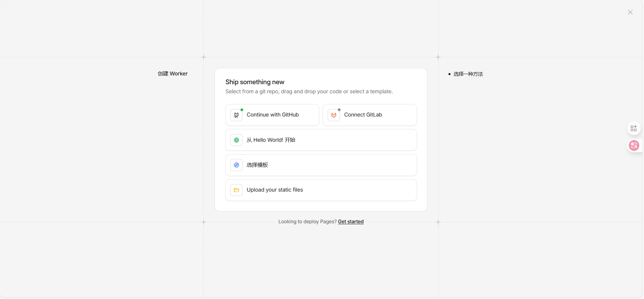Screen dimensions: 644x299
Task: Click the GitHub octocat icon
Action: click(236, 115)
